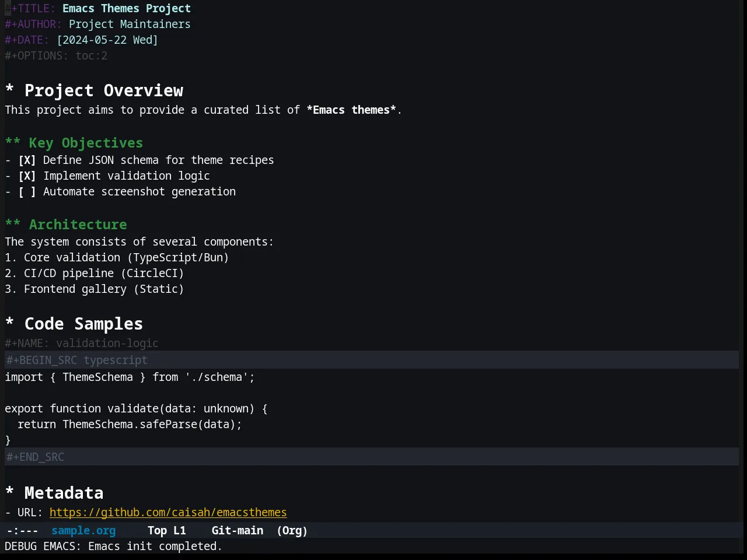Image resolution: width=747 pixels, height=560 pixels.
Task: Click the 'DEBUG EMACS: Emacs init completed.' echo message
Action: [x=114, y=546]
